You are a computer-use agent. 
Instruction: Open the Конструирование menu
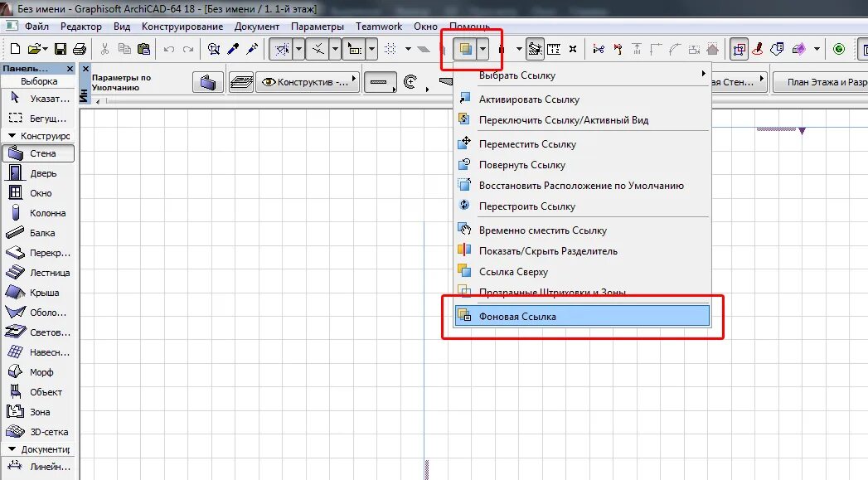(182, 26)
